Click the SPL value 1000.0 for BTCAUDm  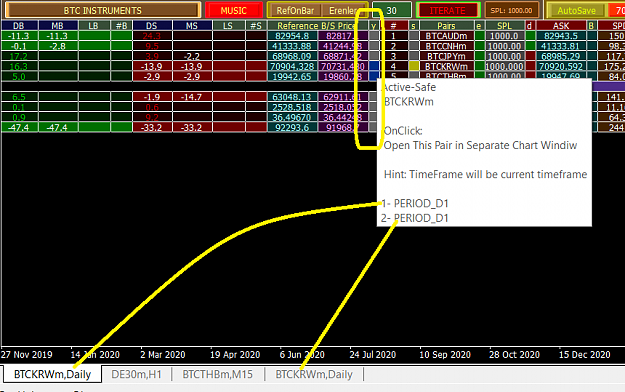click(504, 35)
